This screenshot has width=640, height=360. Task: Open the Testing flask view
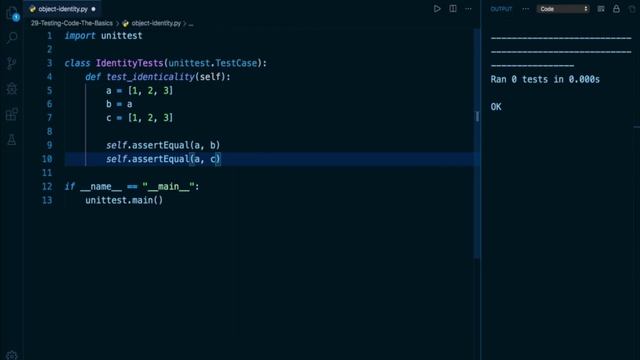[12, 140]
